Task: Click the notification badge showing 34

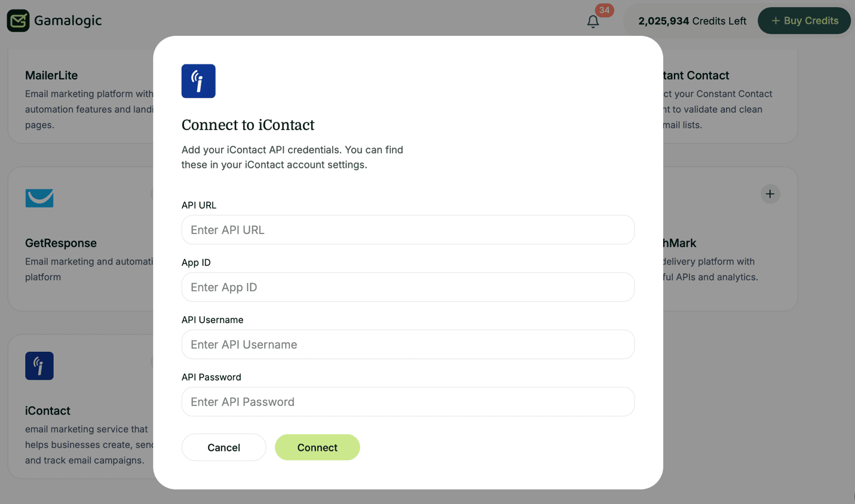Action: click(604, 10)
